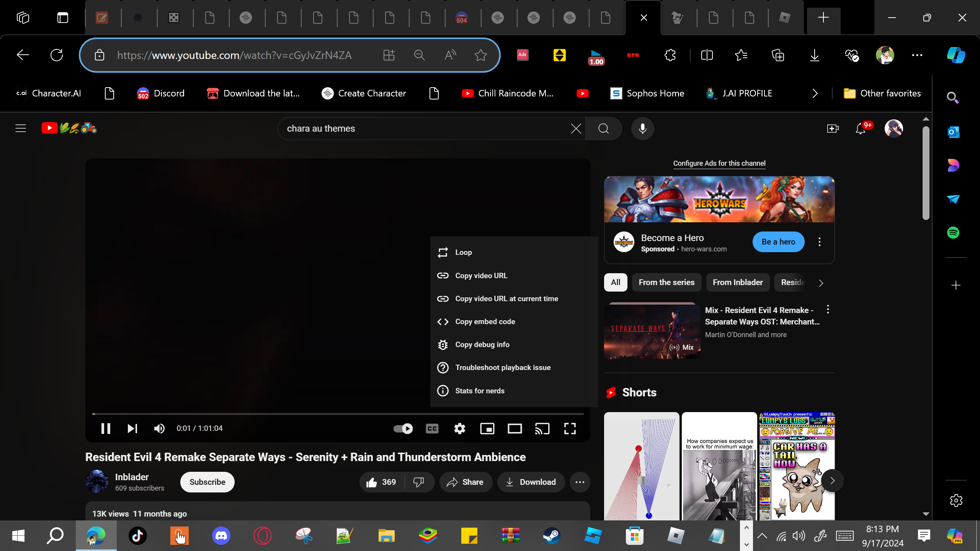Toggle closed captions CC button

pyautogui.click(x=432, y=429)
